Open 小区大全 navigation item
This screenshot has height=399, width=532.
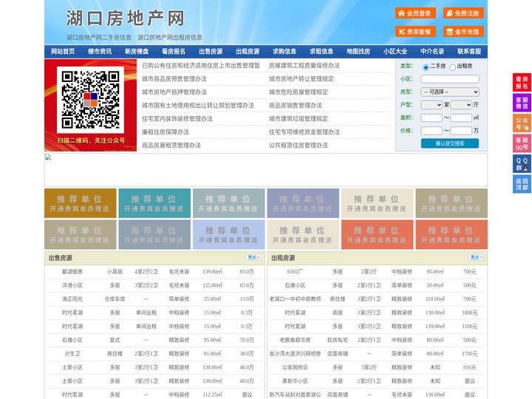click(x=395, y=52)
